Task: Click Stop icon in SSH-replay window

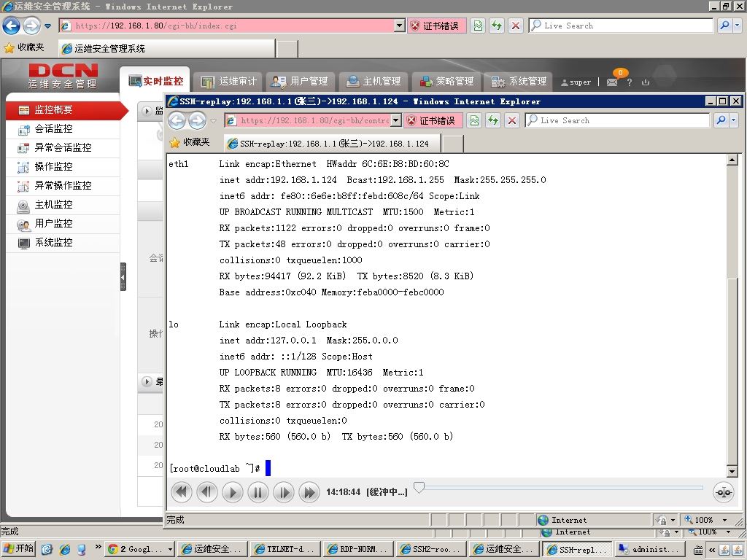Action: [x=511, y=120]
